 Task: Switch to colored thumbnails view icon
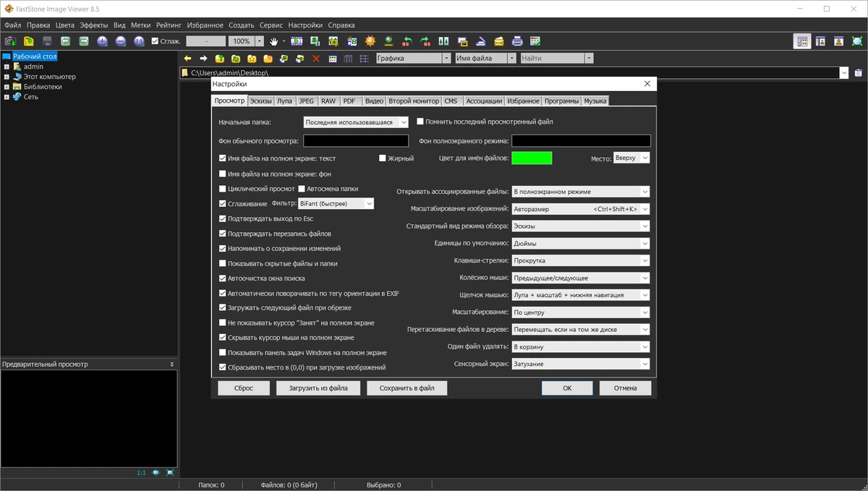[x=333, y=59]
